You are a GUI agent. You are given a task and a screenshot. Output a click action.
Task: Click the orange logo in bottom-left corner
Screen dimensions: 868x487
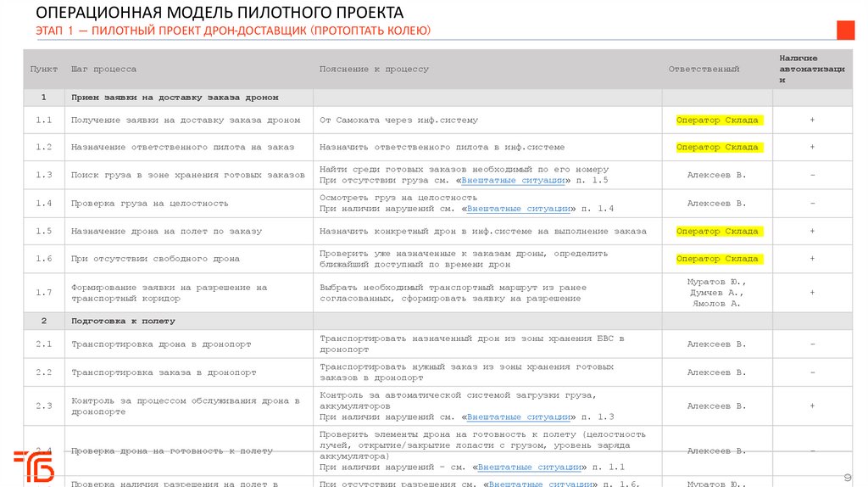33,466
